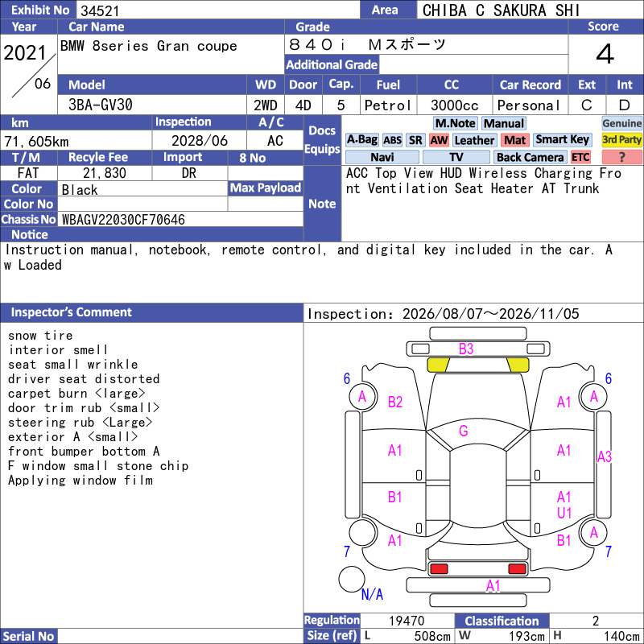The height and width of the screenshot is (644, 644).
Task: Click the FAT transmission value
Action: pos(28,173)
